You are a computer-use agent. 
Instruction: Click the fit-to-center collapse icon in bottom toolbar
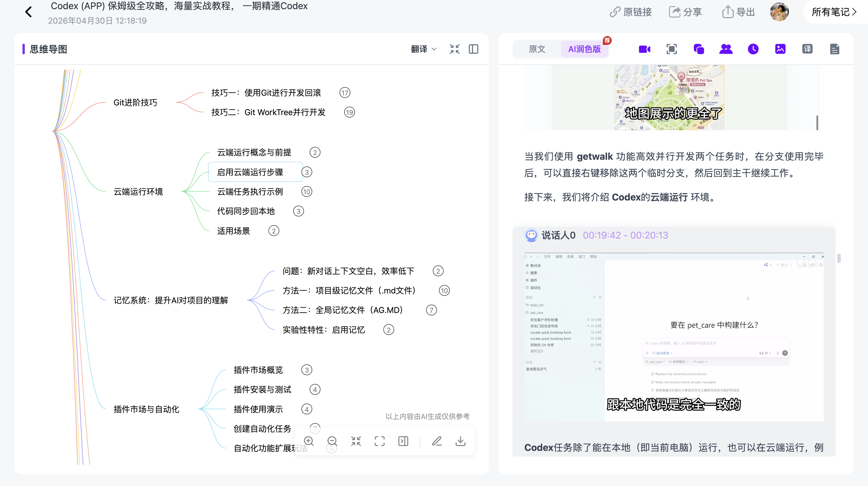tap(356, 441)
